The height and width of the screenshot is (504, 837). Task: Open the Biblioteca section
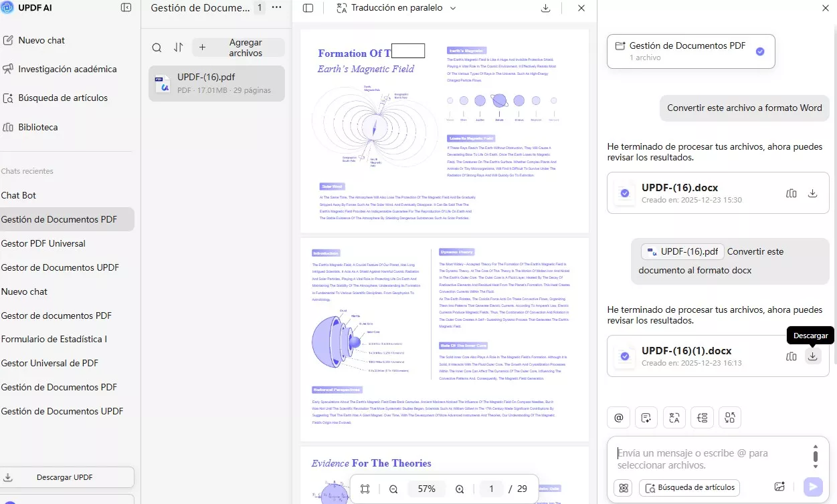click(30, 127)
